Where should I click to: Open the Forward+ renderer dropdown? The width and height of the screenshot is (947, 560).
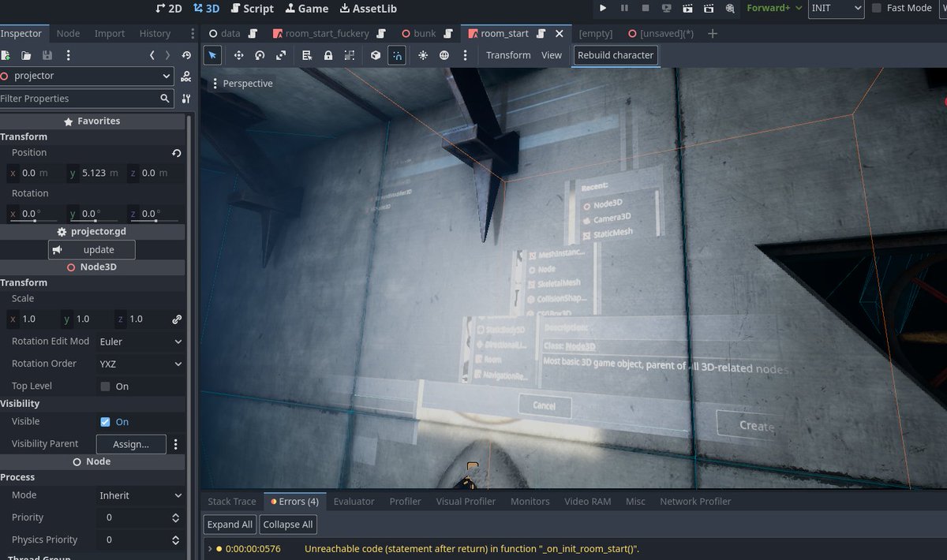tap(774, 8)
